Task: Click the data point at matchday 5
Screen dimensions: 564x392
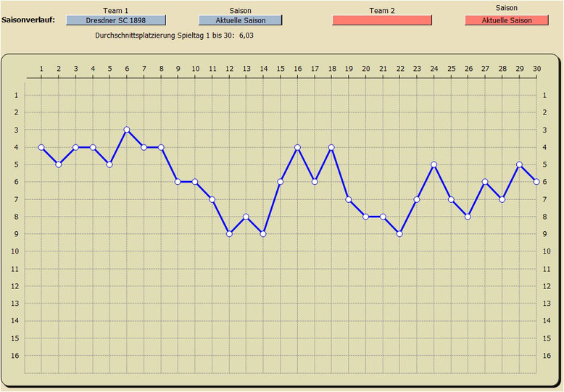Action: click(x=109, y=164)
